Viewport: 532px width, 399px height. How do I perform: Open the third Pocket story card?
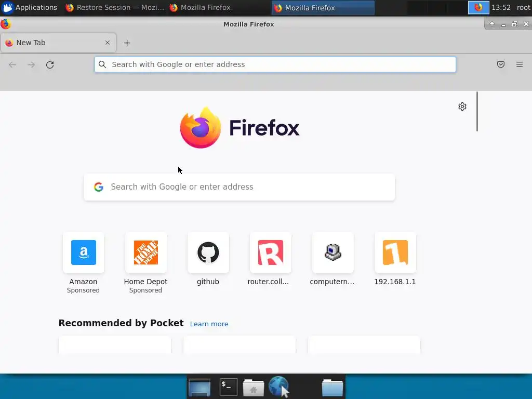pos(364,345)
